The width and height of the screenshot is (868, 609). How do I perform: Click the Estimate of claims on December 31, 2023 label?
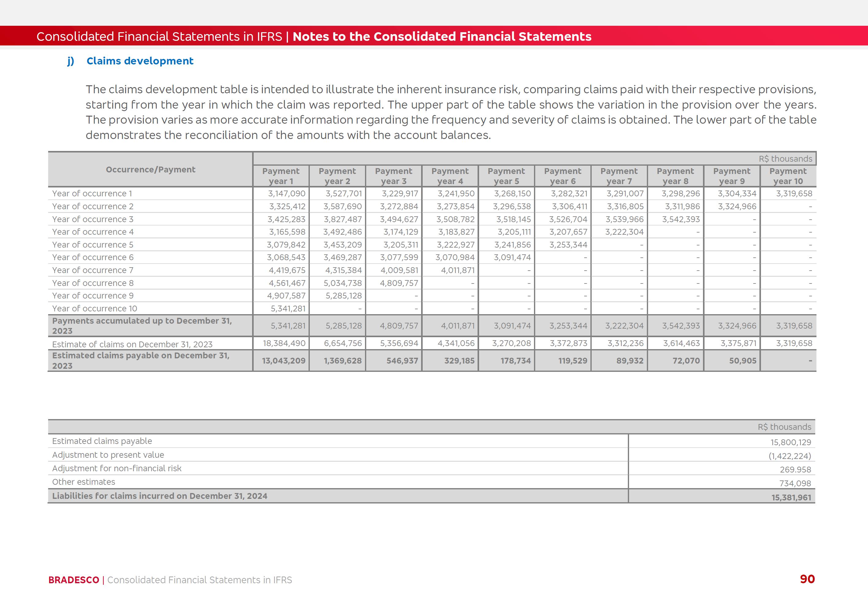[x=132, y=344]
